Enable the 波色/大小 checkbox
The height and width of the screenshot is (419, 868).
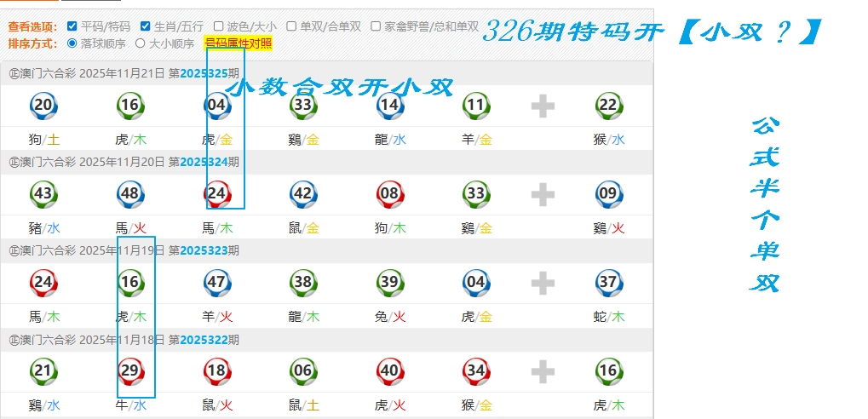[219, 26]
